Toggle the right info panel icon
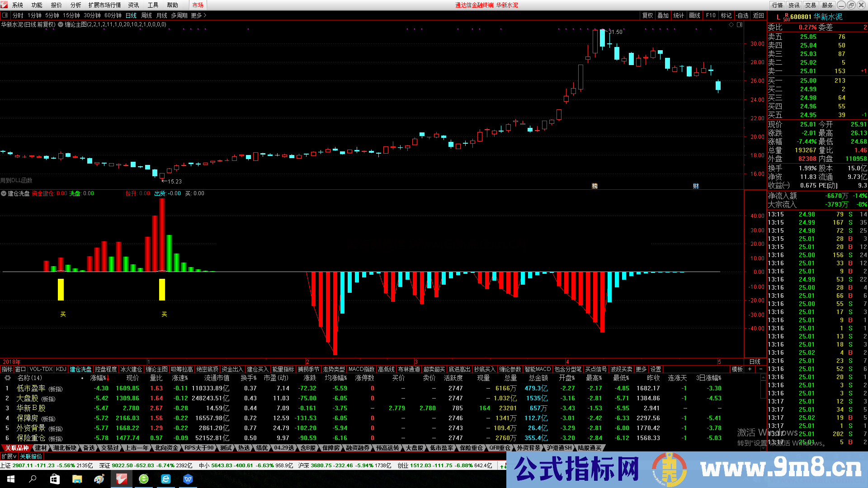The width and height of the screenshot is (868, 488). click(x=740, y=25)
